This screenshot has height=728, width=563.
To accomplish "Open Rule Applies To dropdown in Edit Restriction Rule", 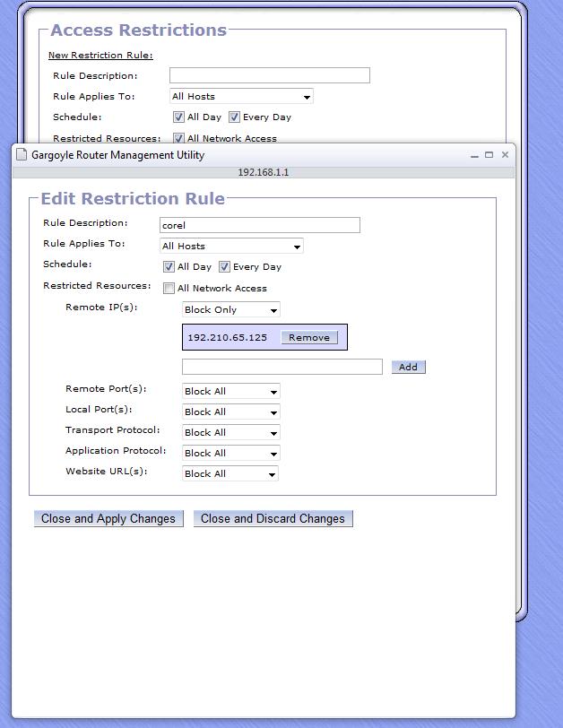I will (231, 246).
